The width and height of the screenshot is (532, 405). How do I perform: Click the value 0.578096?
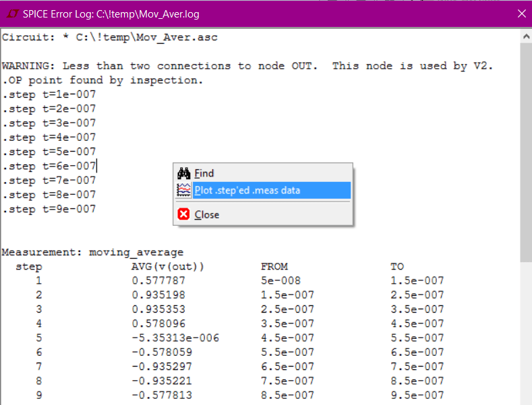tap(158, 323)
